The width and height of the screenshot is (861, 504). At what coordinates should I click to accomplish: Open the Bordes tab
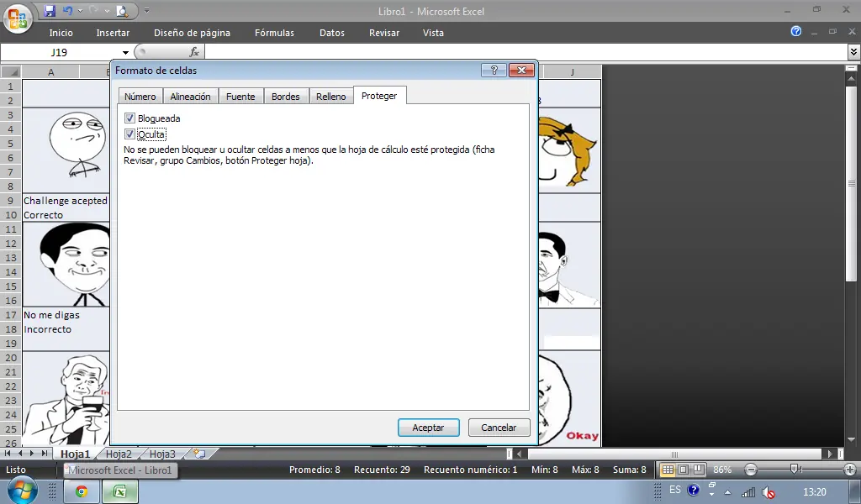(x=286, y=96)
